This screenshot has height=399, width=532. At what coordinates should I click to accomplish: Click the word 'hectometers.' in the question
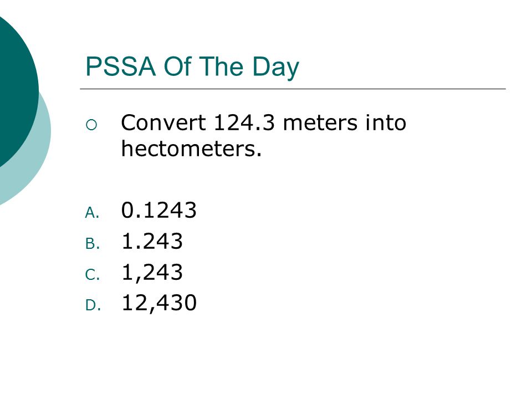(x=192, y=149)
